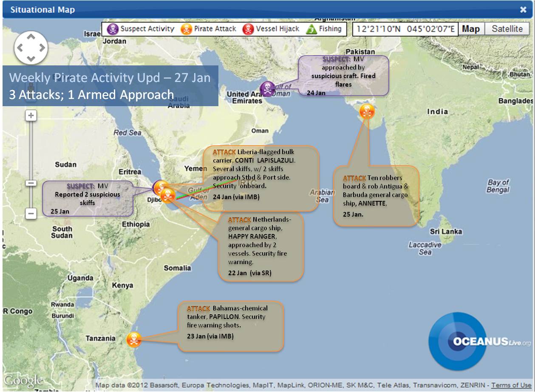Pan the map left with the left arrow
The width and height of the screenshot is (535, 392).
(20, 48)
